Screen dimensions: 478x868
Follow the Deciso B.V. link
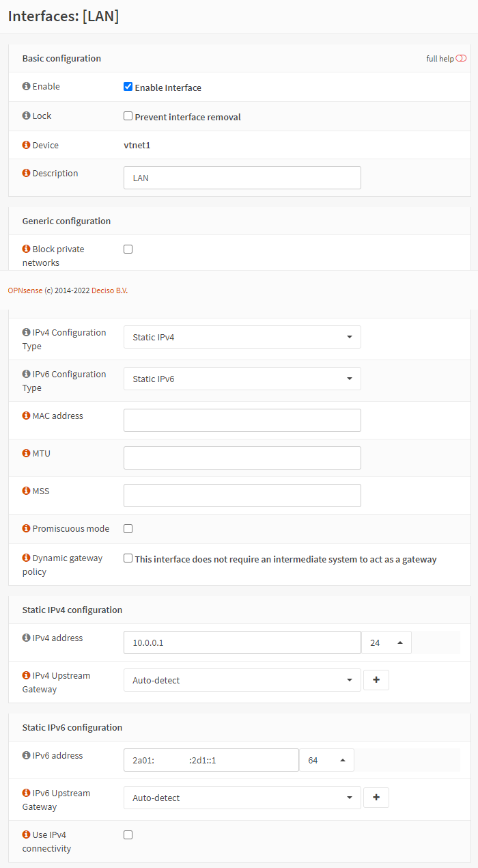pyautogui.click(x=109, y=290)
